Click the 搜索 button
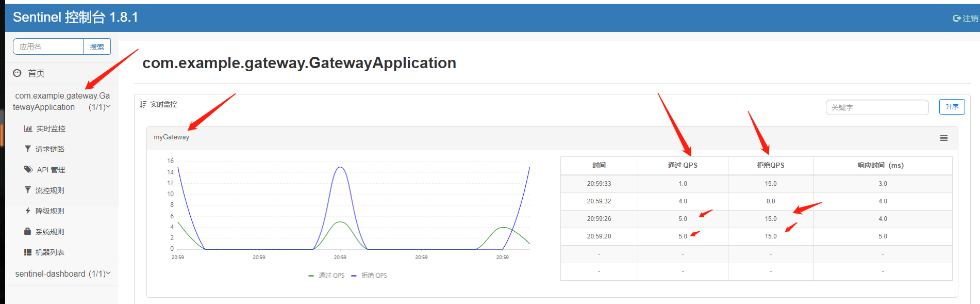 97,46
